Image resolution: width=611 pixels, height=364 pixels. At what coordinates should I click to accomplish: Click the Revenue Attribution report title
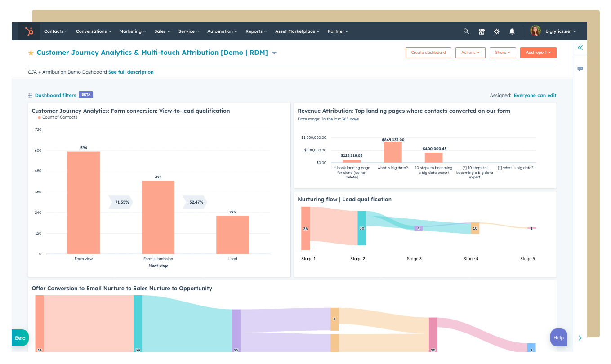click(404, 111)
